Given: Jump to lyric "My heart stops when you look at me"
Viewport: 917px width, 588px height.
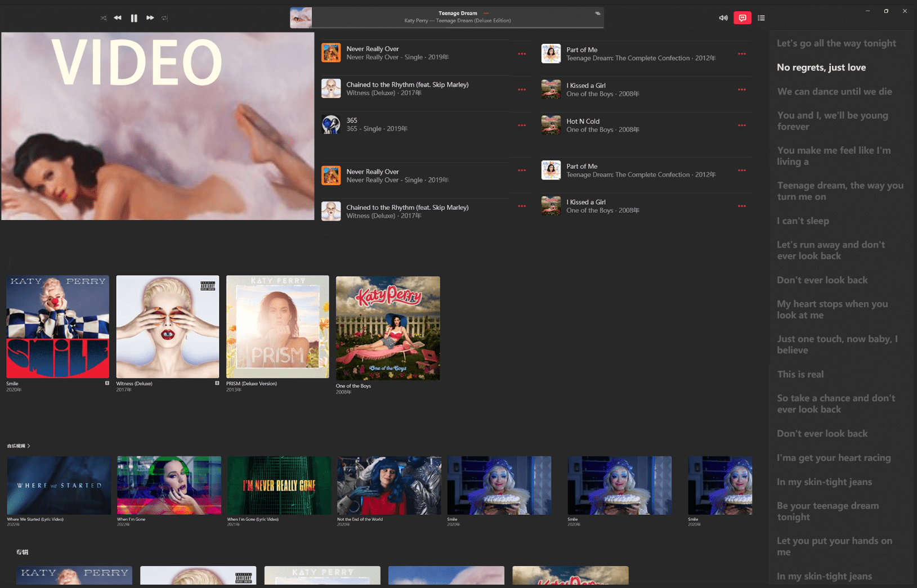Looking at the screenshot, I should pos(832,309).
